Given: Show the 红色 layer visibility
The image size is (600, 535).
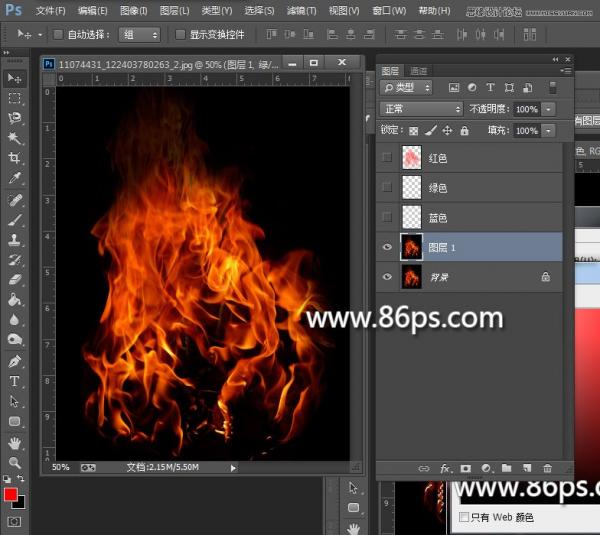Looking at the screenshot, I should coord(387,157).
